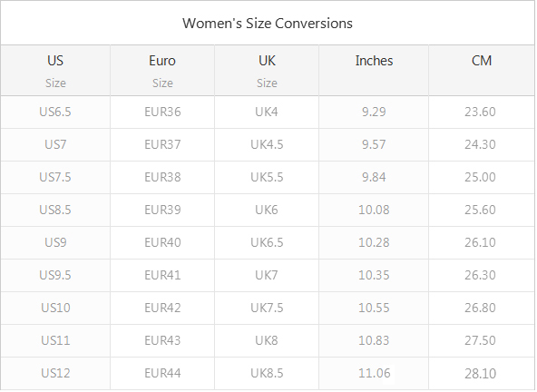
Task: Click the 27.50 CM cell
Action: (482, 340)
